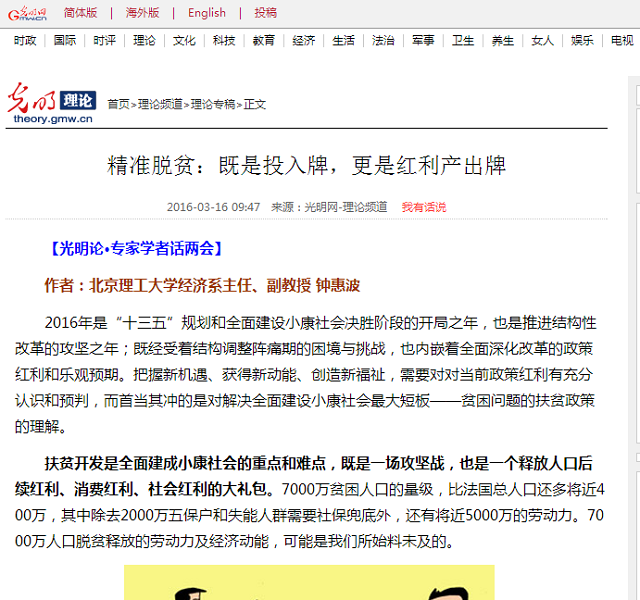Select the 科技 navigation item
This screenshot has width=640, height=600.
(224, 41)
